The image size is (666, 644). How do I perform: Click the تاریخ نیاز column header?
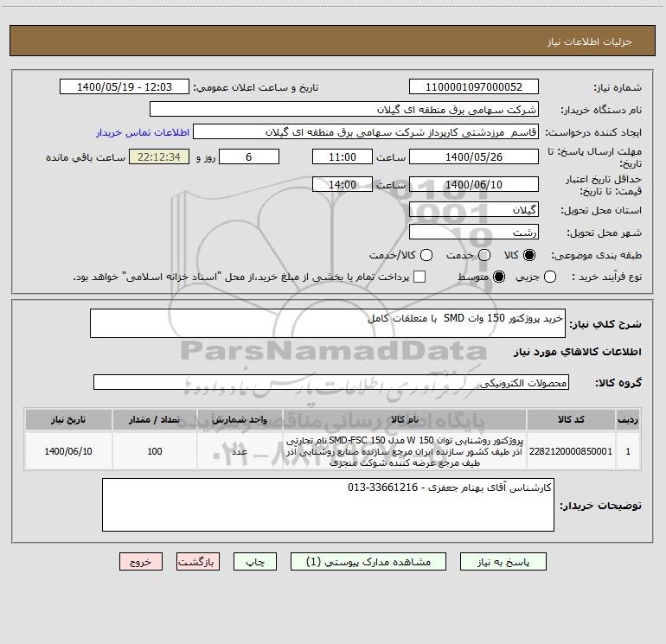click(68, 419)
